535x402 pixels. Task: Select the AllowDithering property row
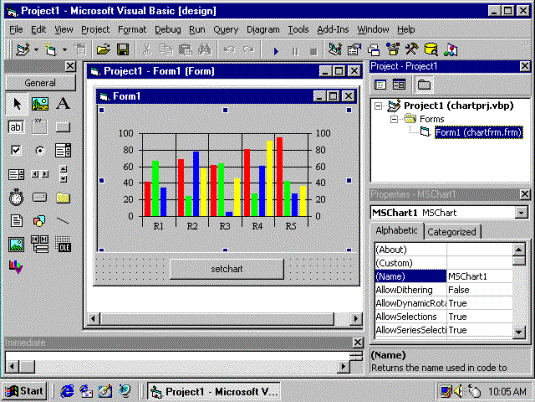pyautogui.click(x=444, y=290)
